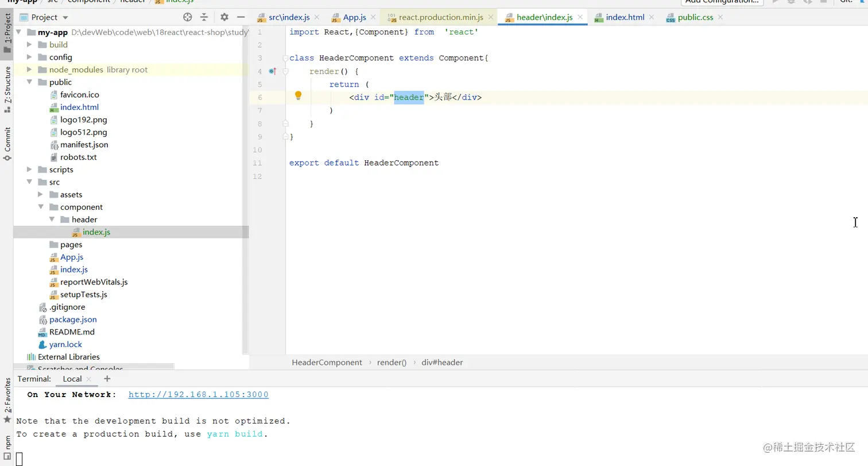Switch to the index.html editor tab
The width and height of the screenshot is (868, 466).
tap(625, 17)
